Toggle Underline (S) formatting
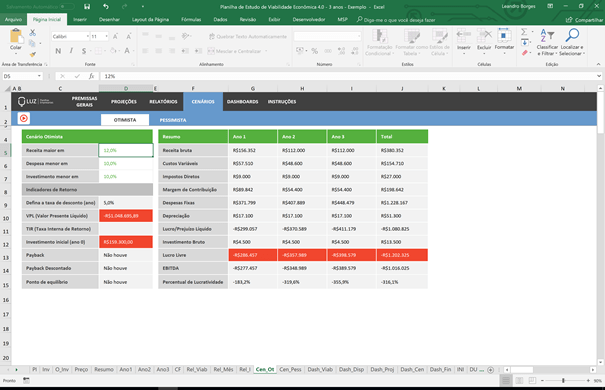 coord(84,51)
